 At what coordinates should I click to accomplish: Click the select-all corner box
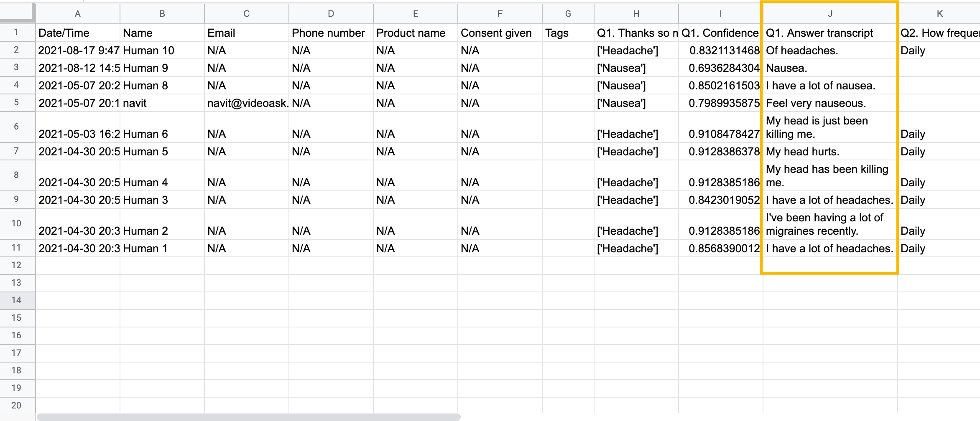click(17, 13)
